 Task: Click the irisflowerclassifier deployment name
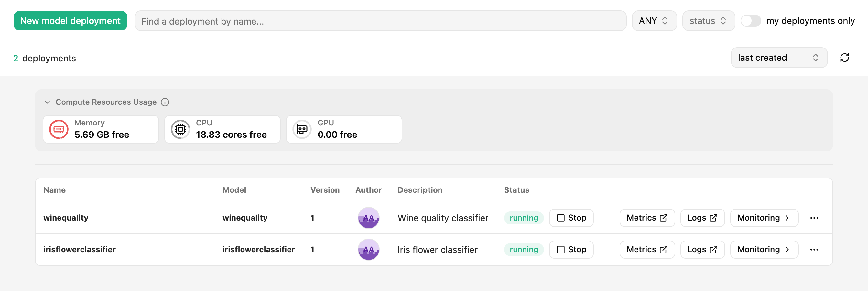pyautogui.click(x=80, y=250)
